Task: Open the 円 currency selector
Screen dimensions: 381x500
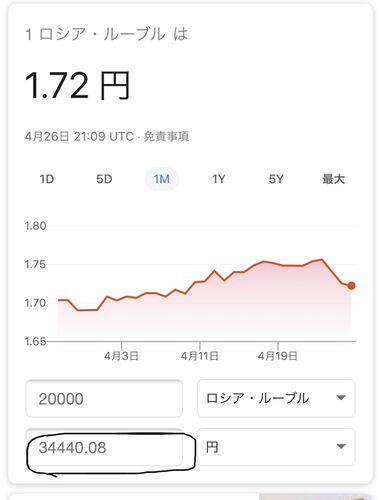Action: (x=276, y=447)
